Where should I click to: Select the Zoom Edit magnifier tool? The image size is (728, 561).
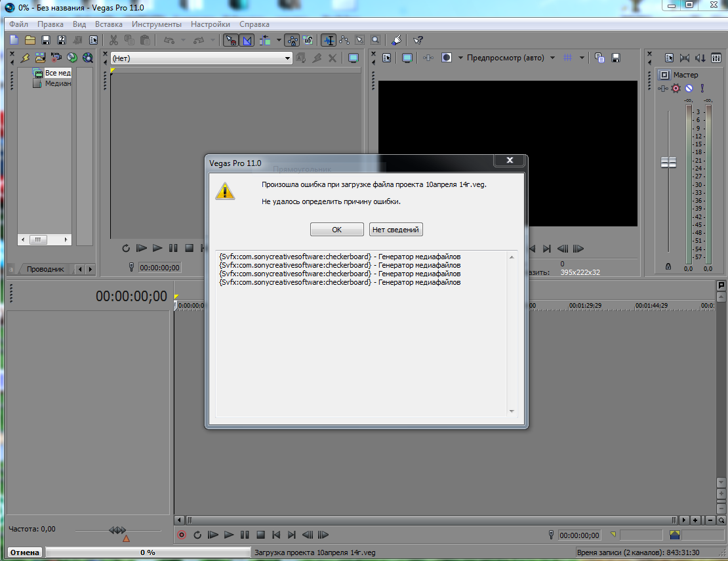pyautogui.click(x=376, y=41)
